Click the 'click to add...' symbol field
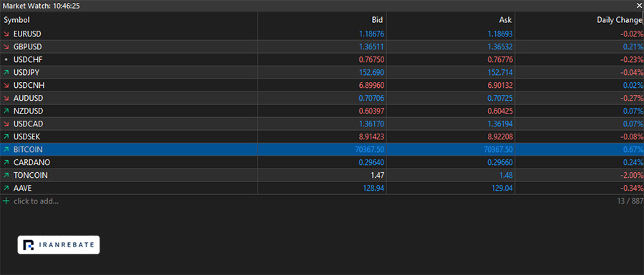 [x=36, y=201]
